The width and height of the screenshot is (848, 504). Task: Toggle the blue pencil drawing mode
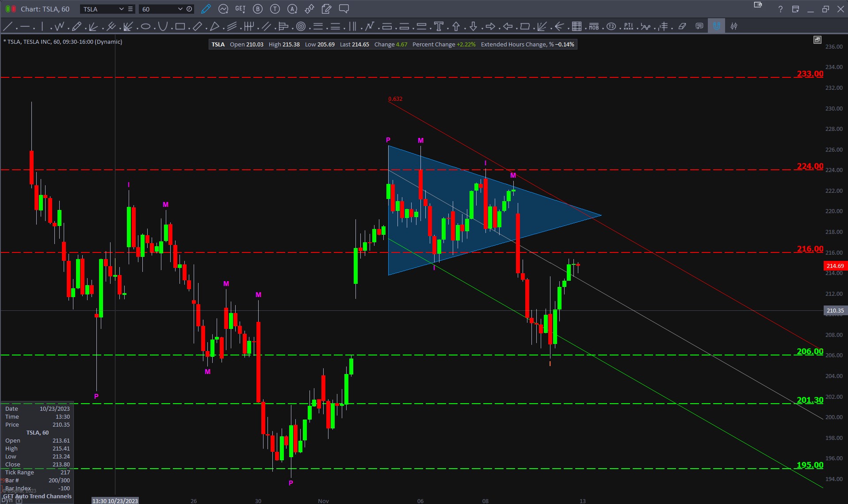tap(206, 9)
